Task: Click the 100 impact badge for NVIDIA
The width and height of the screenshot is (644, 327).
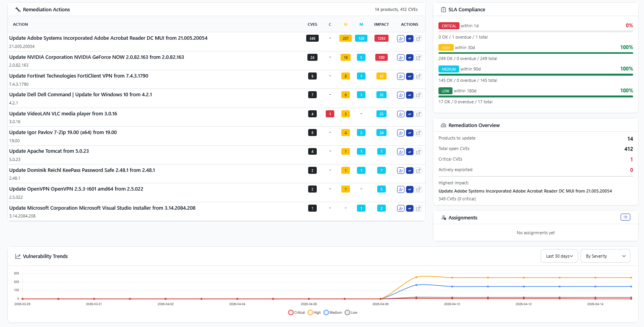Action: pyautogui.click(x=381, y=57)
